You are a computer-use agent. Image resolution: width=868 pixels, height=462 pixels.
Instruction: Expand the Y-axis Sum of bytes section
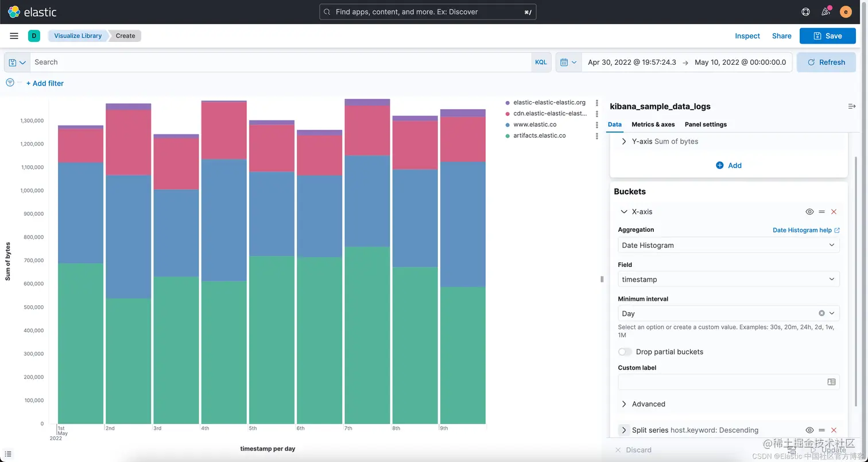(624, 141)
